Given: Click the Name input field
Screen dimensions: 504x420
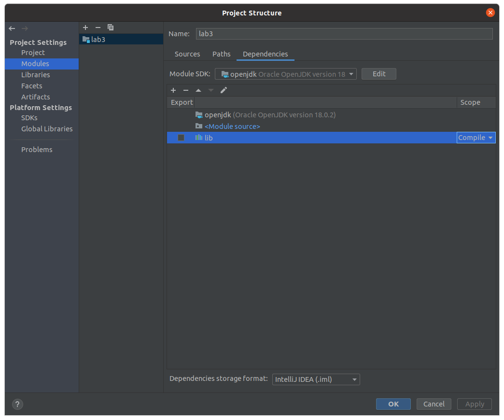Looking at the screenshot, I should [344, 34].
